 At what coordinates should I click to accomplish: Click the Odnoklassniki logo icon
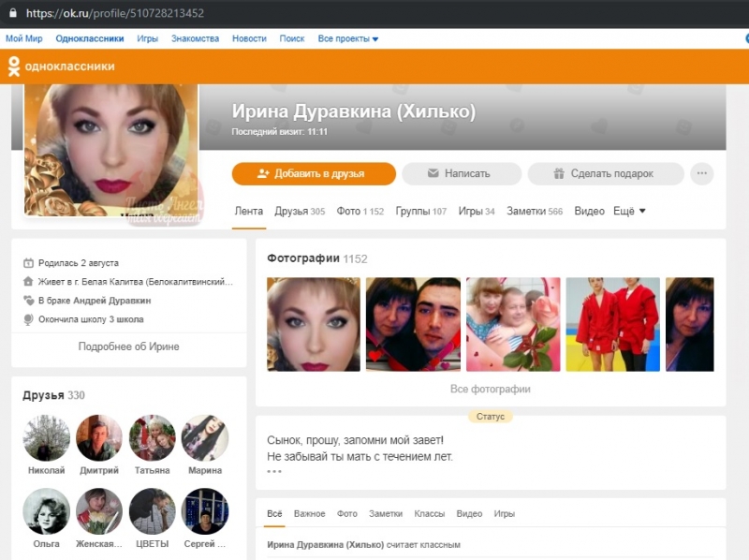pos(14,66)
